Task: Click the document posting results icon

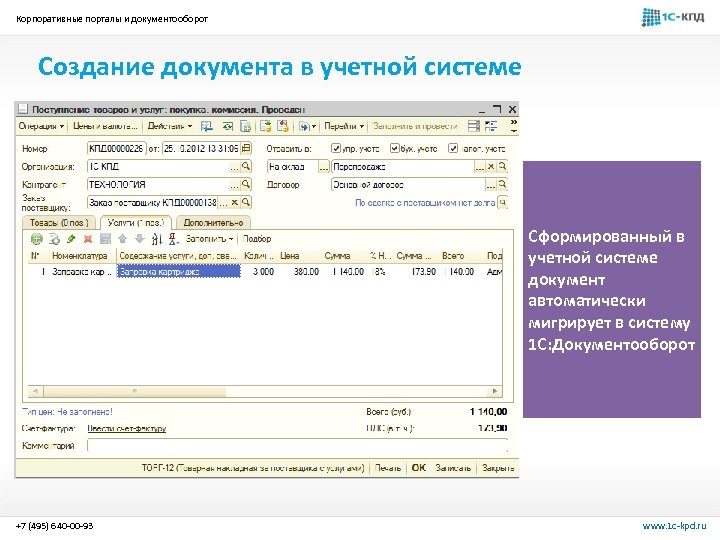Action: click(474, 126)
